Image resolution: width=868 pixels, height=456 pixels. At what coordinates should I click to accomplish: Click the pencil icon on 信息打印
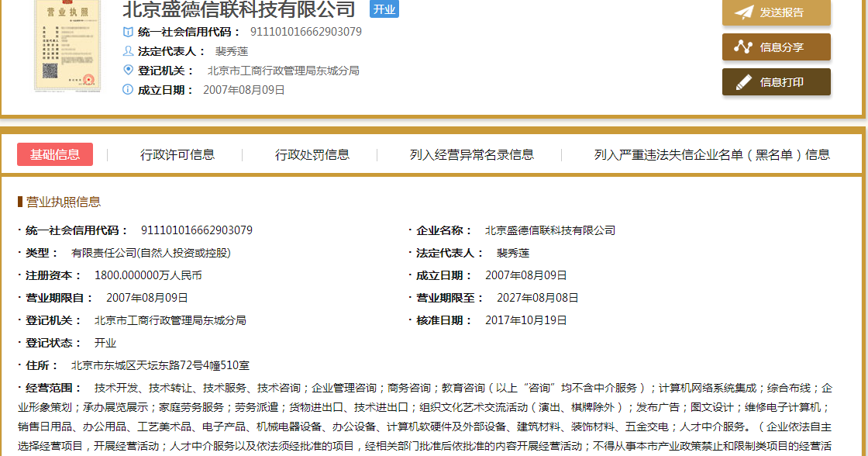[743, 82]
